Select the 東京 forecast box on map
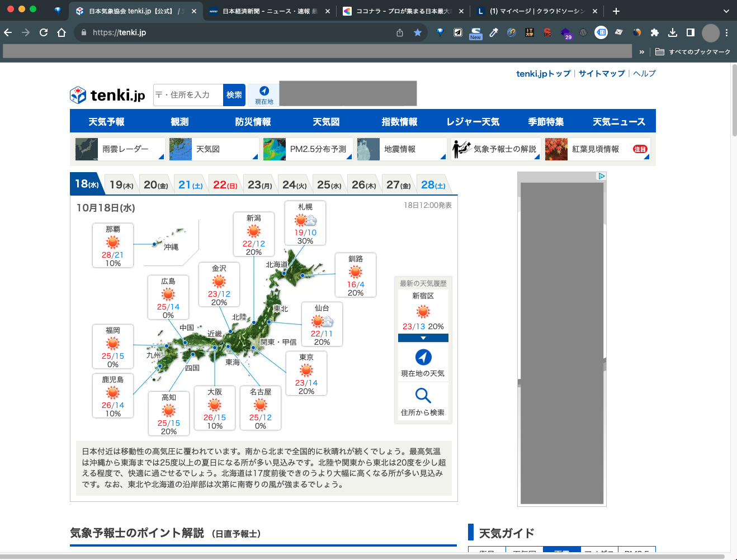This screenshot has width=737, height=560. 306,373
